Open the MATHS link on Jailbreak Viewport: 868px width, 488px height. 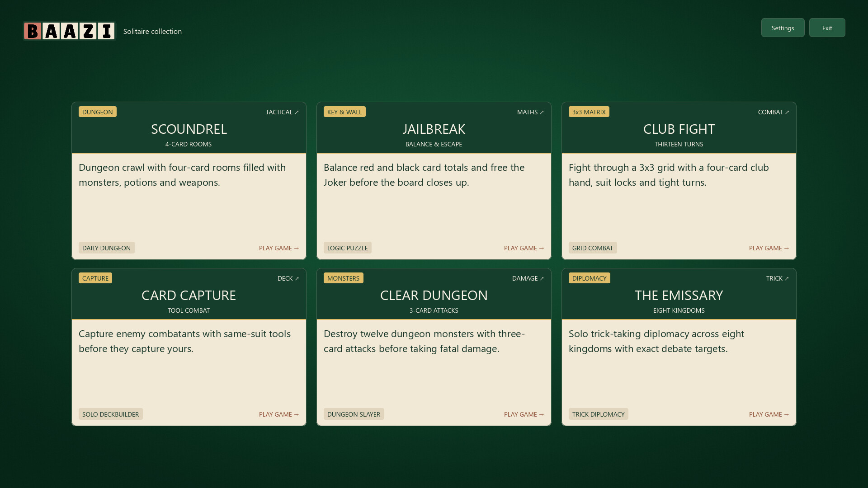coord(530,112)
